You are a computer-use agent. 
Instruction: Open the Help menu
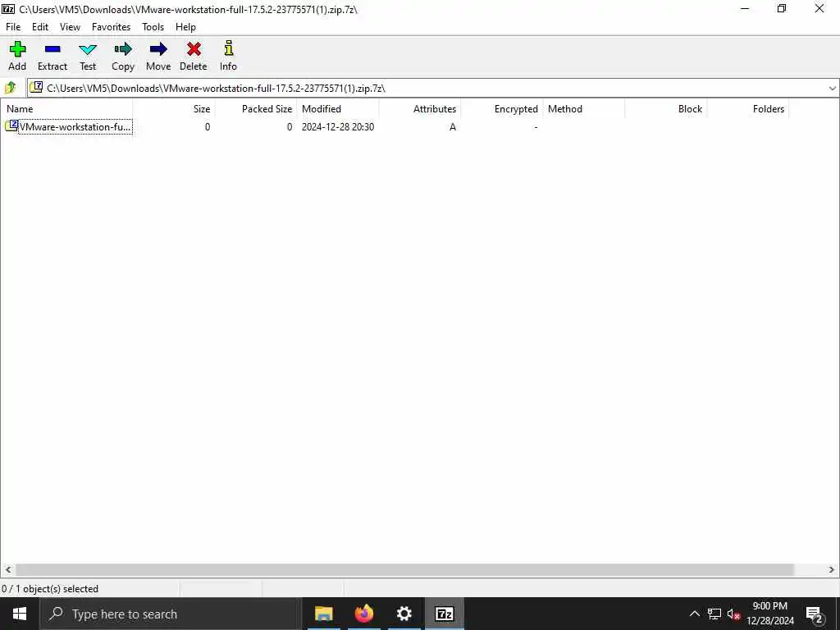click(x=185, y=27)
